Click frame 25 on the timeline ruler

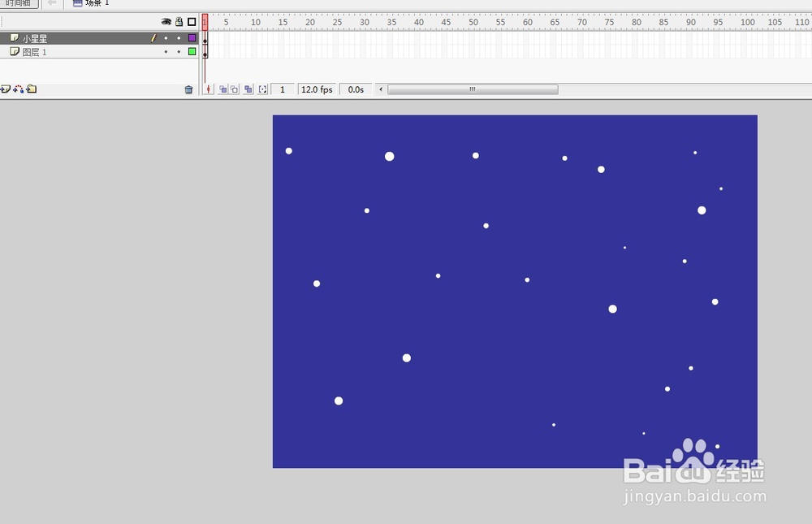point(337,22)
